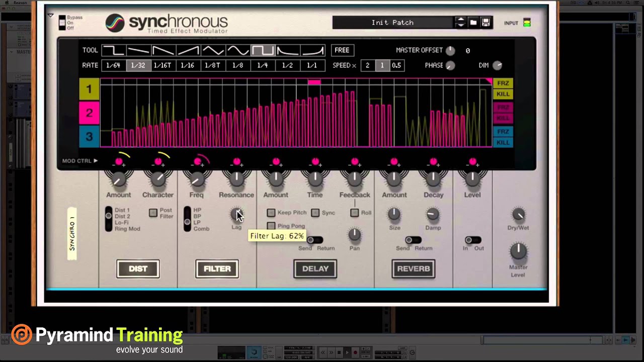
Task: Click mod control dot above Dist Amount
Action: pyautogui.click(x=119, y=161)
